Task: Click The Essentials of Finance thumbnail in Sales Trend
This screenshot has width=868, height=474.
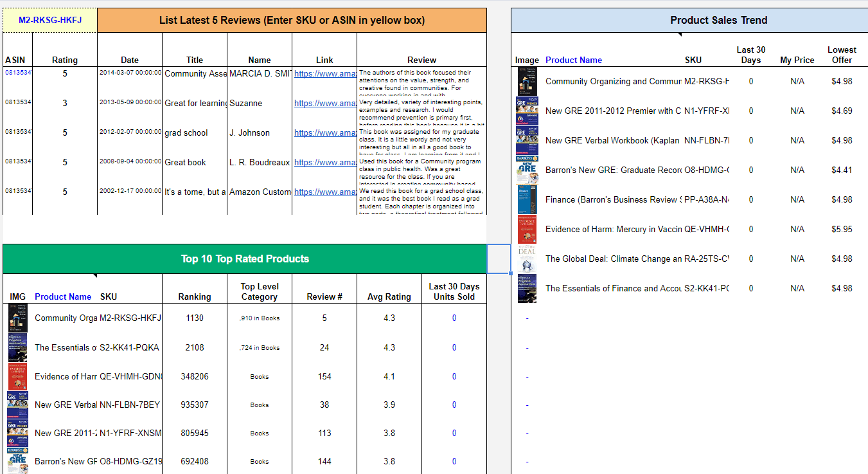Action: [x=527, y=289]
